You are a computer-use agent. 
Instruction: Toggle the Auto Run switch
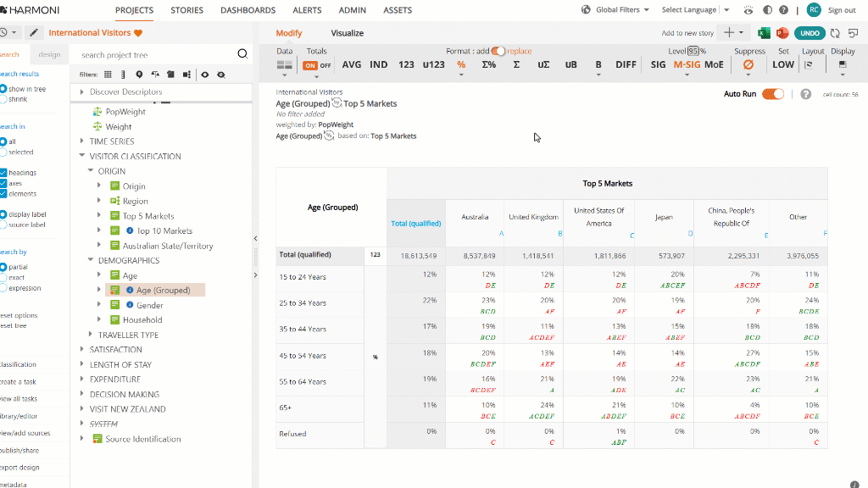tap(773, 94)
